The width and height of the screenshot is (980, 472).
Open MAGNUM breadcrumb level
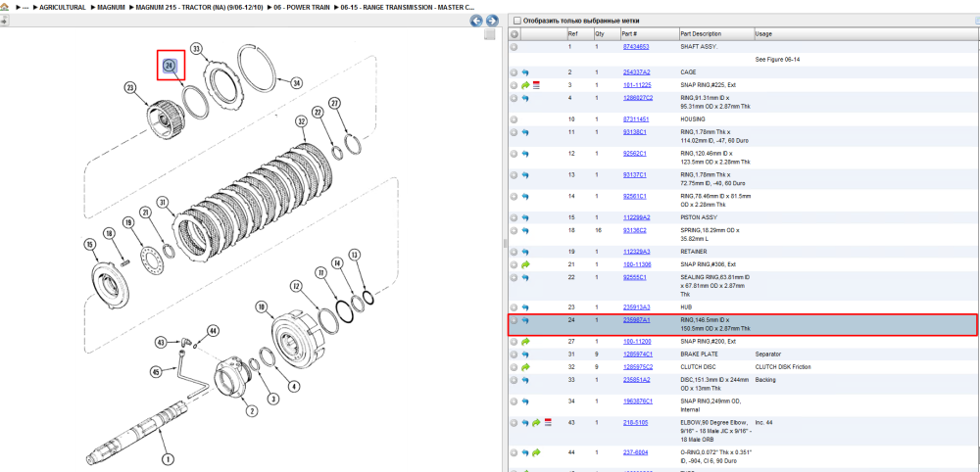click(x=113, y=8)
